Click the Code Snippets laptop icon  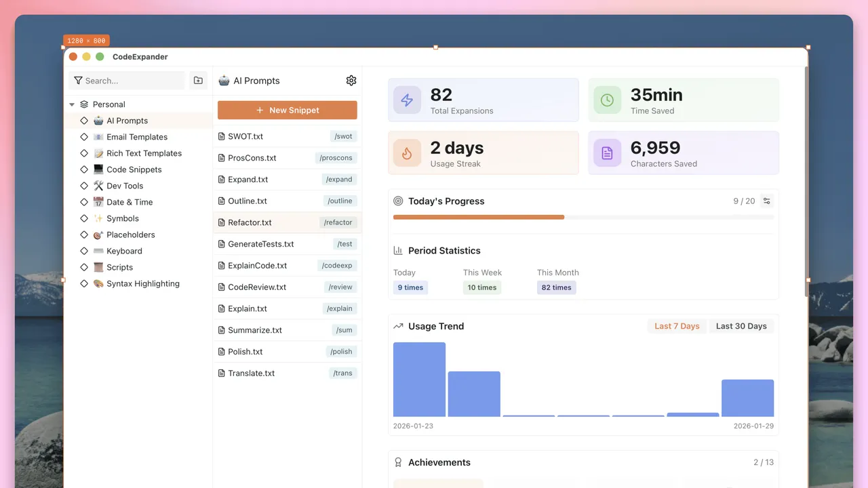click(x=98, y=169)
